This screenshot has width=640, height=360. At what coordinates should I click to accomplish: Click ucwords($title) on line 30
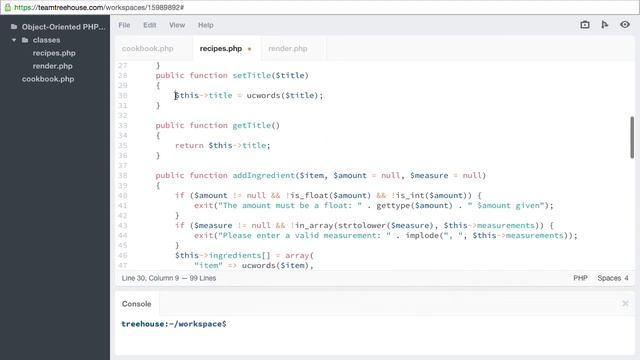[x=282, y=96]
